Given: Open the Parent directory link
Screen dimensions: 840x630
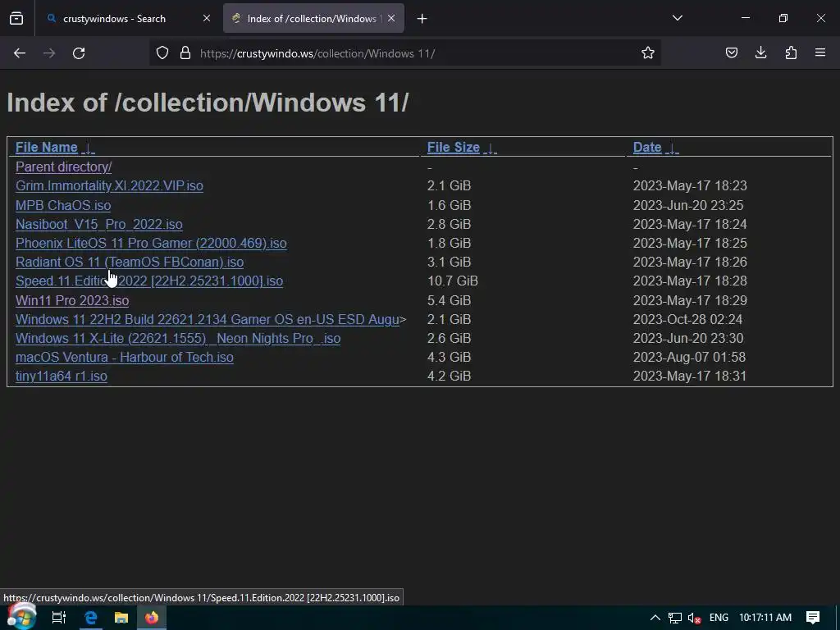Looking at the screenshot, I should 64,167.
